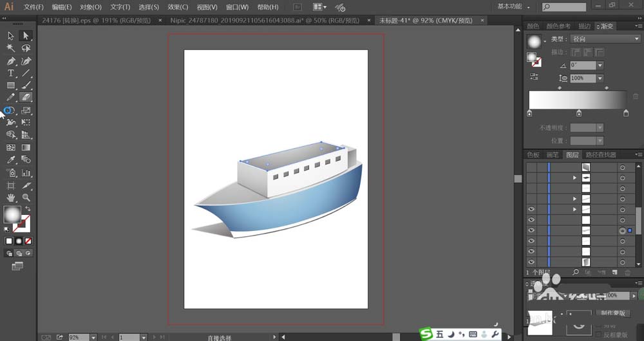644x341 pixels.
Task: Click Change Screen Mode icon below toolbox
Action: pos(17,266)
